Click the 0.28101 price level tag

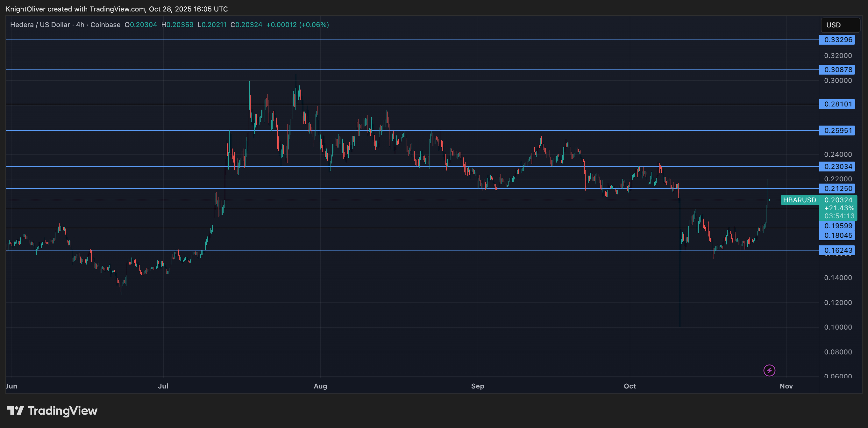(x=837, y=104)
